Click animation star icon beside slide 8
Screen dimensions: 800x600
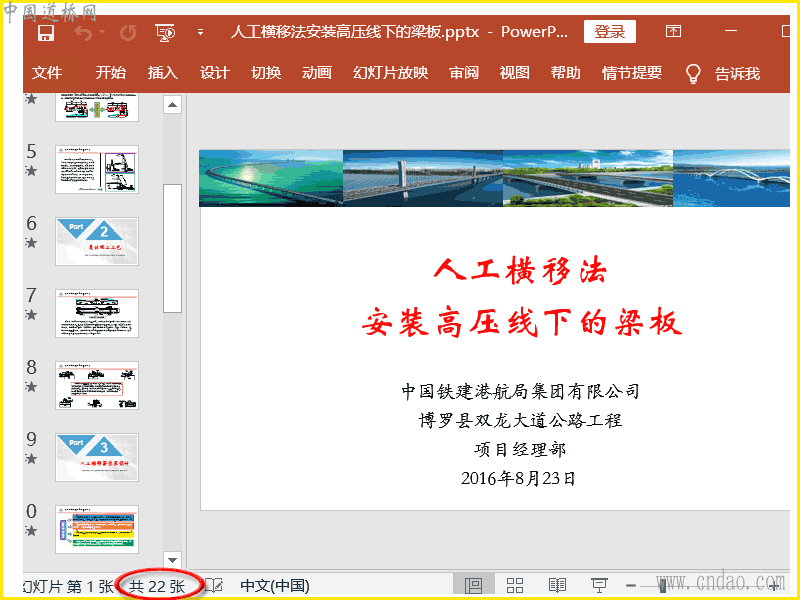click(x=31, y=386)
